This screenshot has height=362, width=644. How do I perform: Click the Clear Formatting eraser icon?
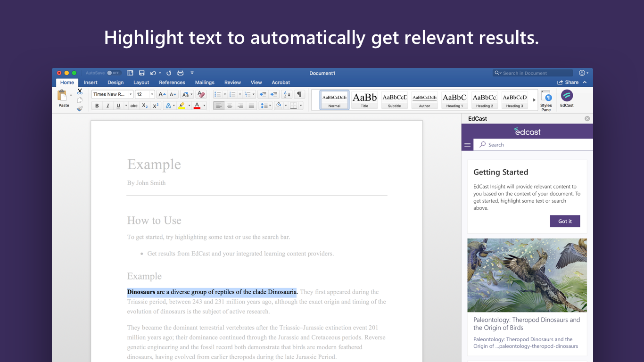click(201, 94)
